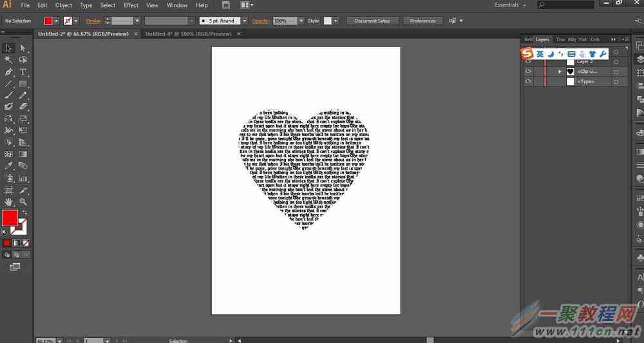Image resolution: width=644 pixels, height=343 pixels.
Task: Open the Stroke panel link
Action: pyautogui.click(x=93, y=21)
